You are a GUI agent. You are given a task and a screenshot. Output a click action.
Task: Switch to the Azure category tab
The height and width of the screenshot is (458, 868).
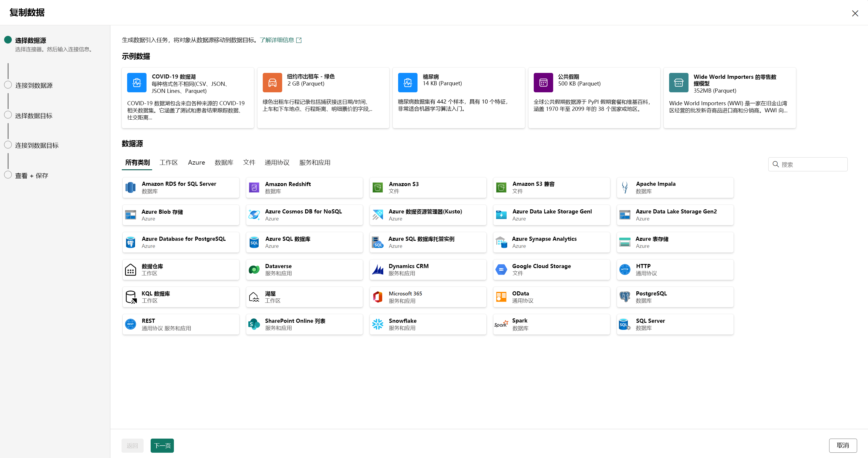tap(197, 163)
